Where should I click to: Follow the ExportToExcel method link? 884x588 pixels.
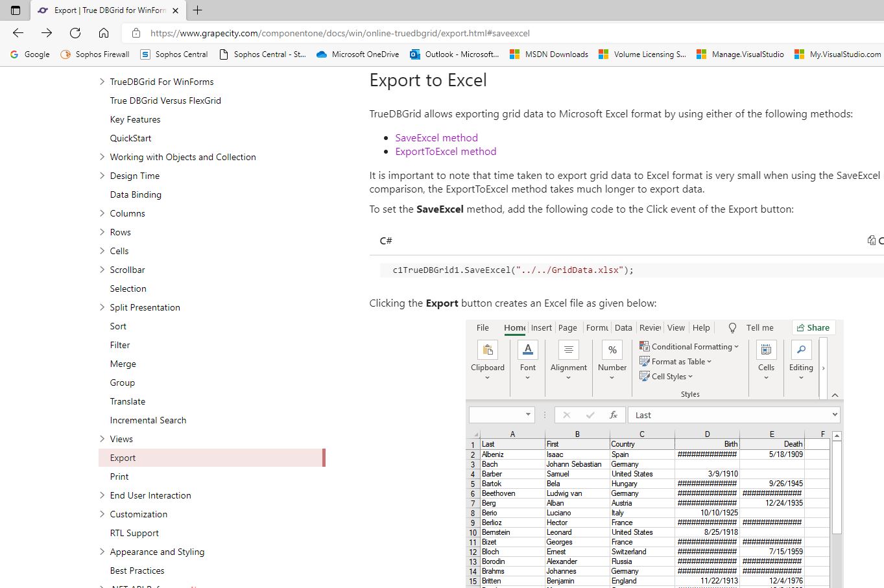coord(446,151)
